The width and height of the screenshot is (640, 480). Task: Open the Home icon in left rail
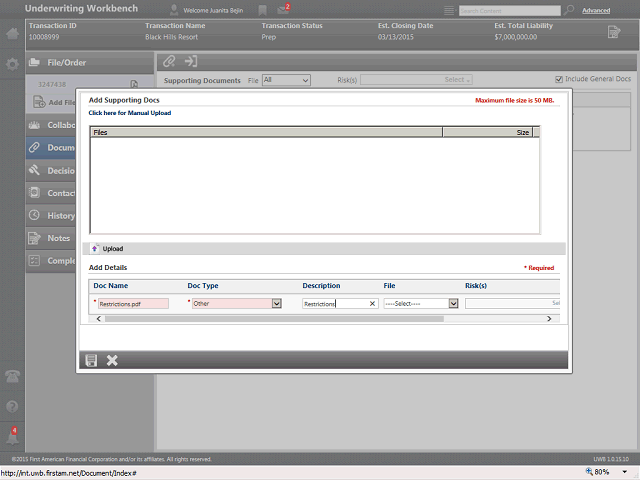click(x=12, y=33)
